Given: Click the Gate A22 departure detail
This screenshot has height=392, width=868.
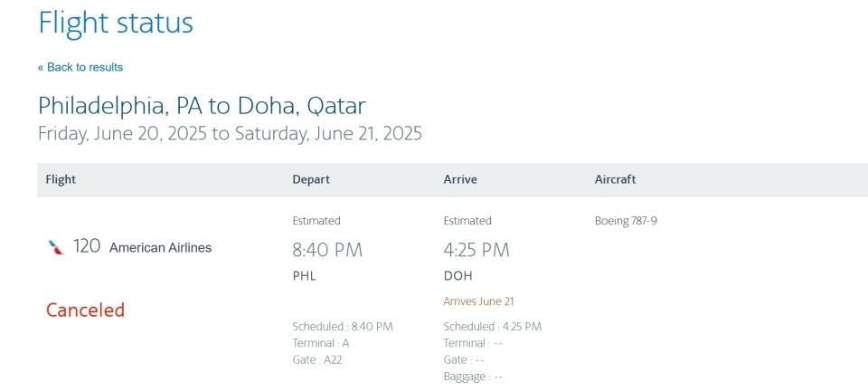Looking at the screenshot, I should coord(317,359).
